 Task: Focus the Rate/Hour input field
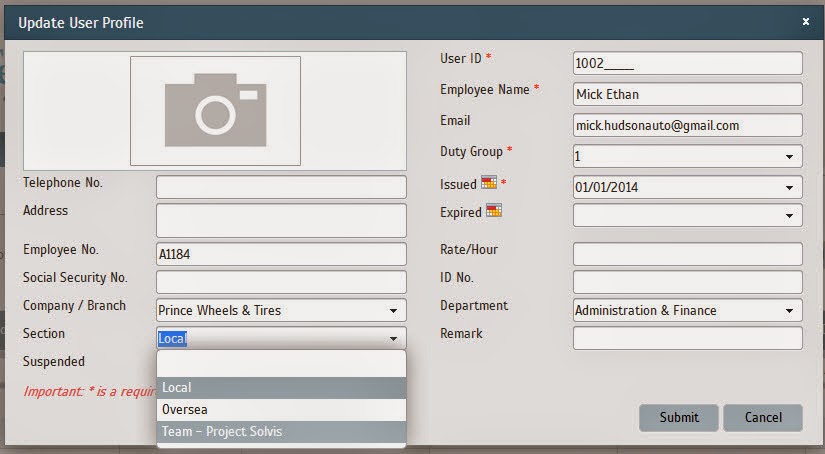[x=688, y=254]
